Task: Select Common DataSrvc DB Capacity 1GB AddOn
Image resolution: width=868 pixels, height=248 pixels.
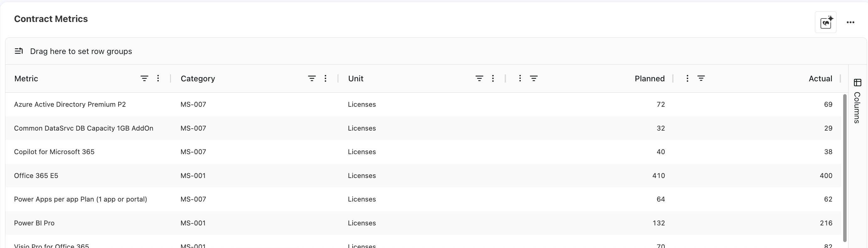Action: pyautogui.click(x=84, y=128)
